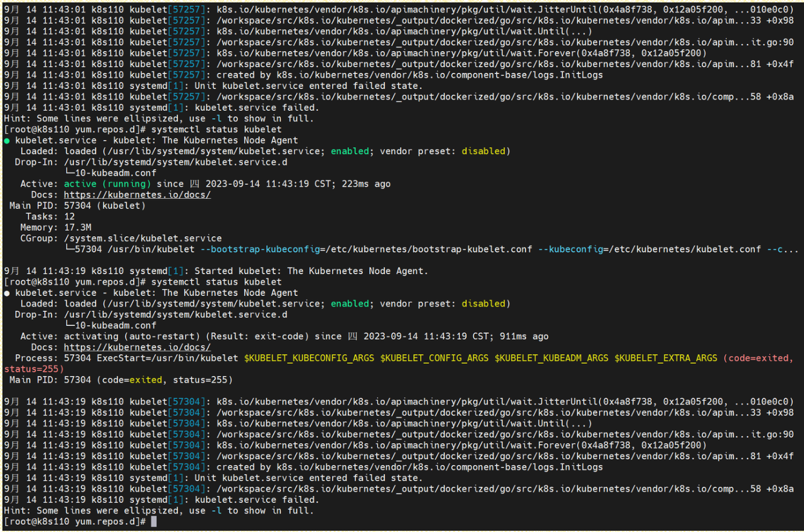
Task: Select the yellow '$KUBELET_KUBEADM_ARGS' variable
Action: pos(551,358)
